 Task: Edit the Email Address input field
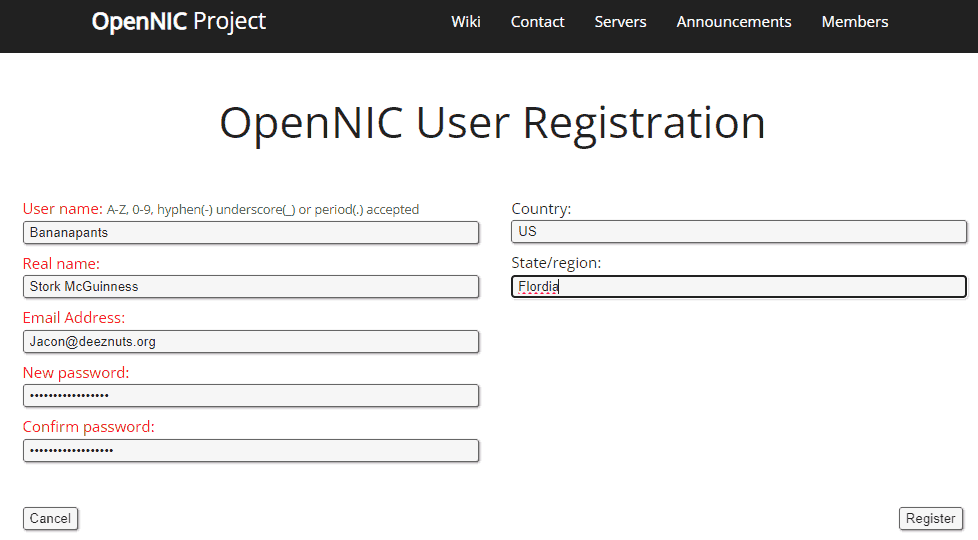click(251, 342)
